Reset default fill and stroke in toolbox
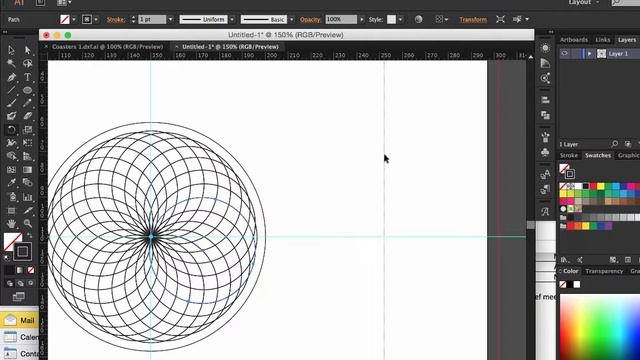The image size is (640, 360). (x=7, y=258)
